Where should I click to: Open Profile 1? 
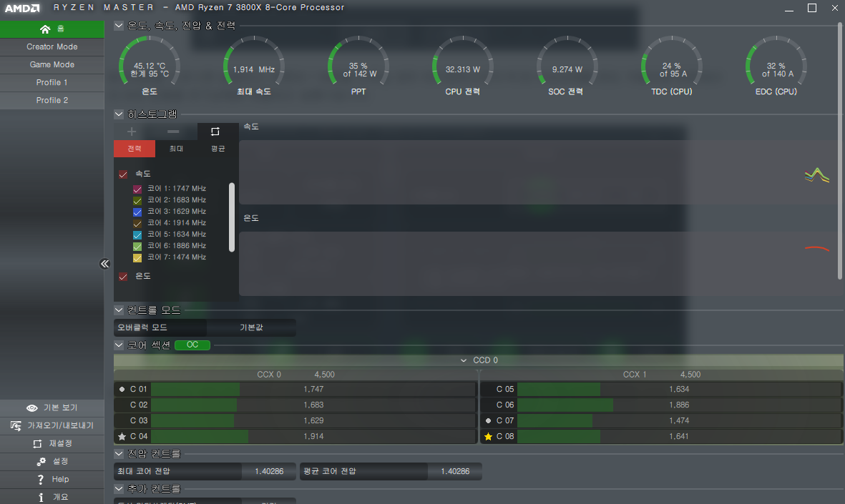pyautogui.click(x=52, y=82)
